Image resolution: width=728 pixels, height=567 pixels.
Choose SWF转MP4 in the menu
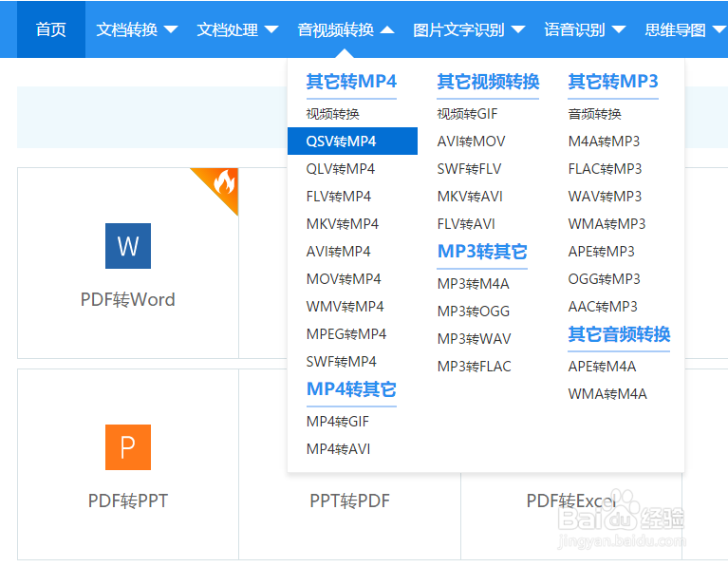(342, 362)
